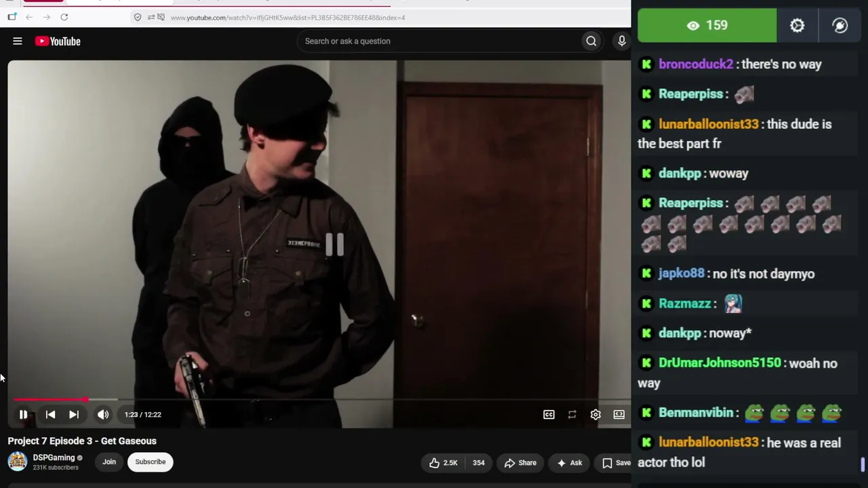Click the chat pop-out compass icon
The image size is (868, 488).
(x=840, y=25)
